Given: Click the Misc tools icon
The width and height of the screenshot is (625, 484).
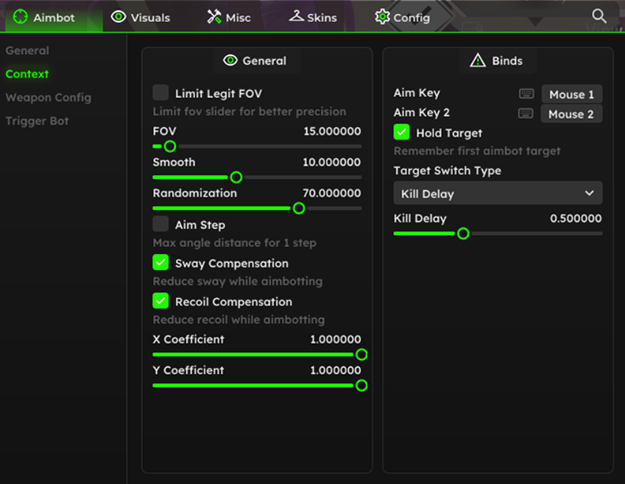Looking at the screenshot, I should (x=214, y=17).
